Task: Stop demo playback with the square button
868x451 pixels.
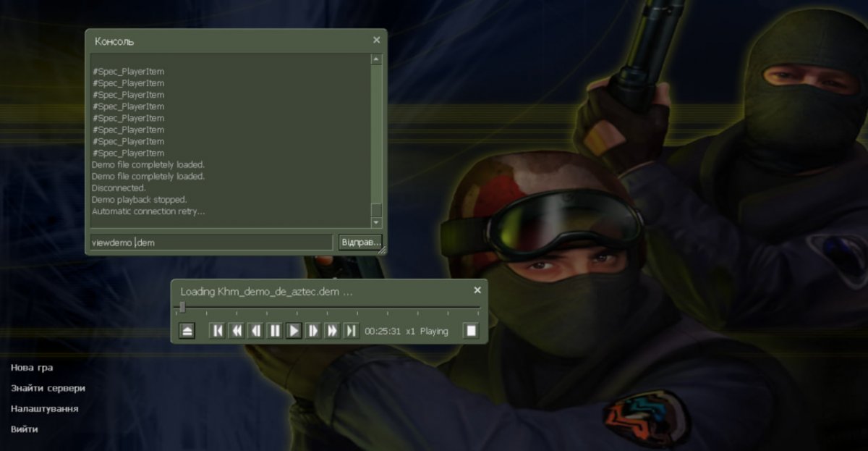Action: (471, 331)
